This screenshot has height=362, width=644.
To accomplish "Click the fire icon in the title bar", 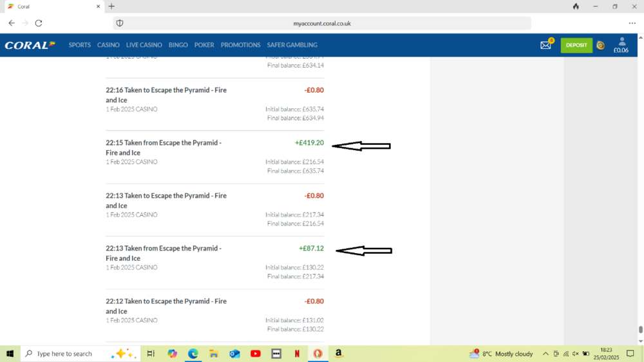I will (576, 6).
